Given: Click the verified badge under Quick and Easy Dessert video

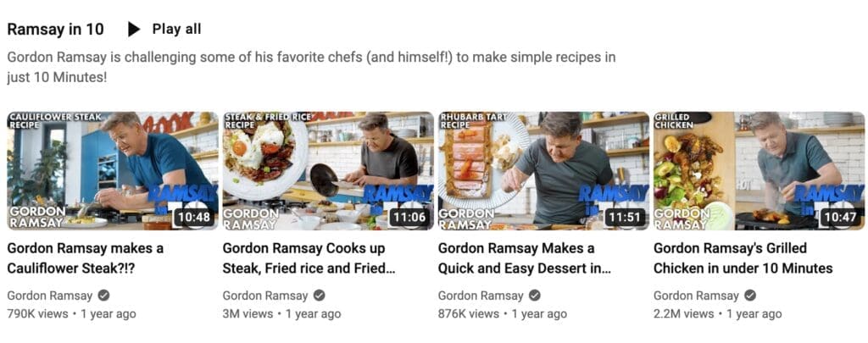Looking at the screenshot, I should click(535, 296).
